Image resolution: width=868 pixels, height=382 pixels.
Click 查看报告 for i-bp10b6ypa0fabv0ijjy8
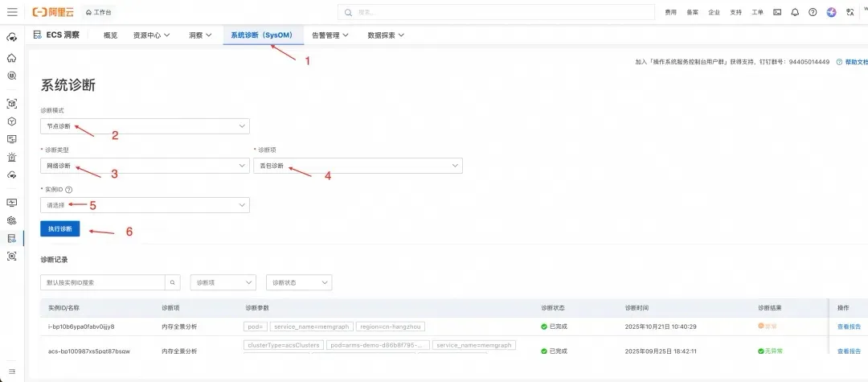tap(849, 327)
